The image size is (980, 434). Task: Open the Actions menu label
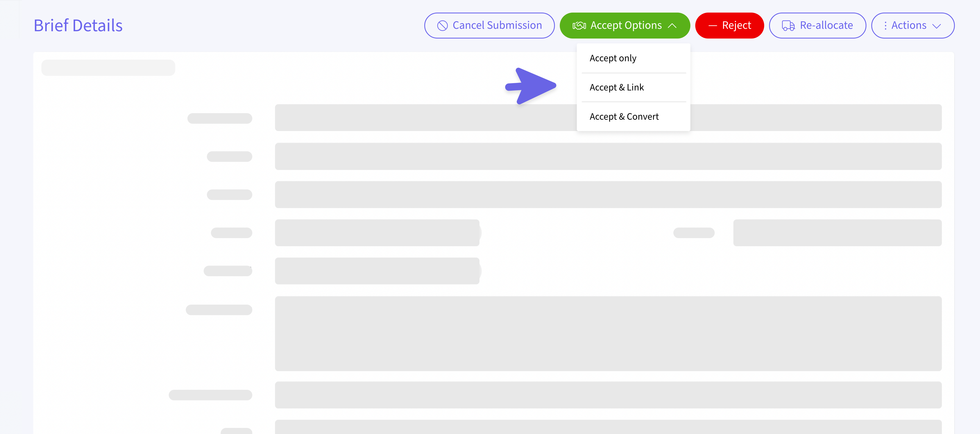point(908,26)
